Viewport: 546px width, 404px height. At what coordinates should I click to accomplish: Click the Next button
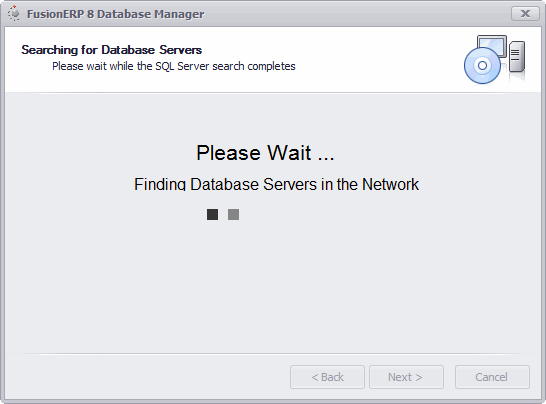(x=406, y=377)
